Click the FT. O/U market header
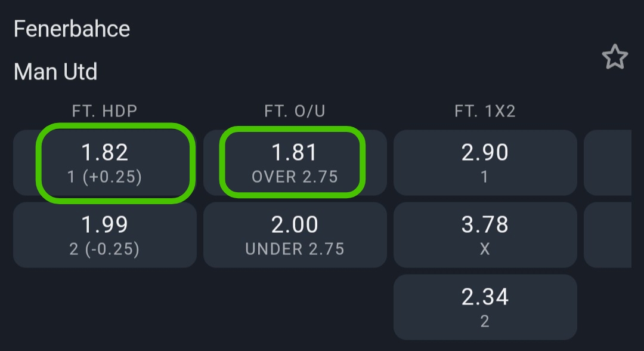644x351 pixels. point(295,111)
